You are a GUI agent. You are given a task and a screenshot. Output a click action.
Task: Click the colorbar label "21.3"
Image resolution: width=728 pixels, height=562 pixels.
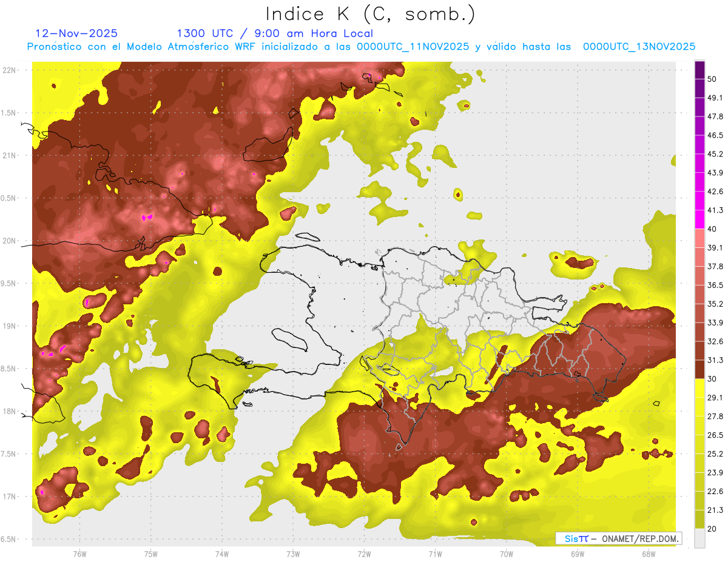(x=715, y=510)
